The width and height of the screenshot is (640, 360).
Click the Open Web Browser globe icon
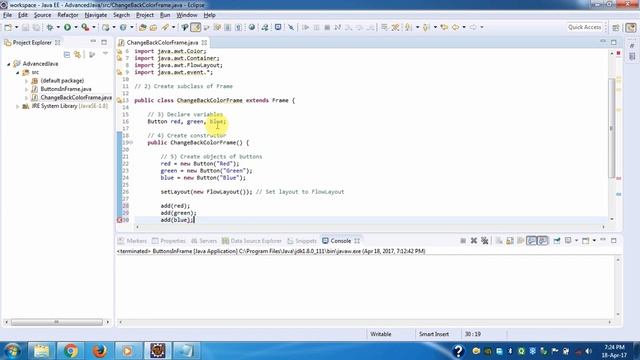click(252, 27)
